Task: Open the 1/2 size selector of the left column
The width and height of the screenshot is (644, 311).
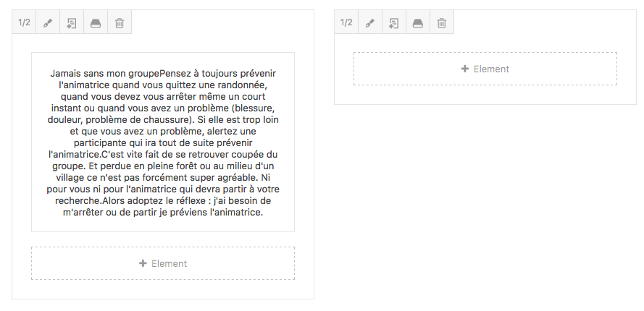Action: 24,22
